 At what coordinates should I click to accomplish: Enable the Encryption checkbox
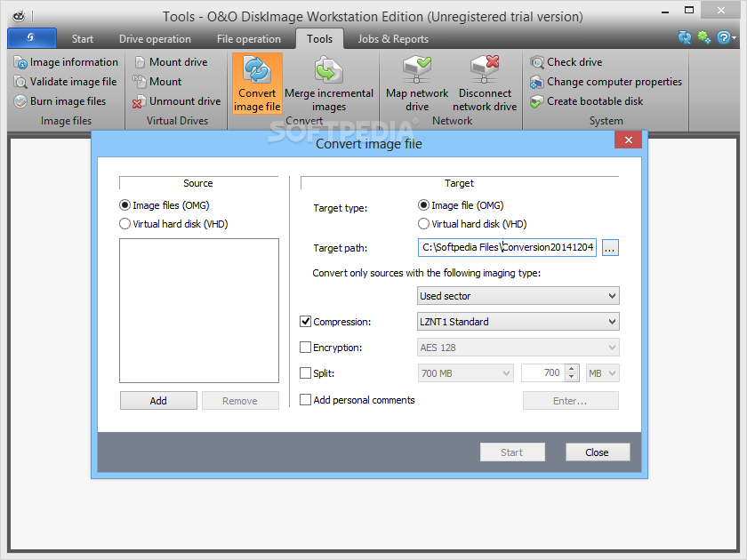tap(305, 348)
